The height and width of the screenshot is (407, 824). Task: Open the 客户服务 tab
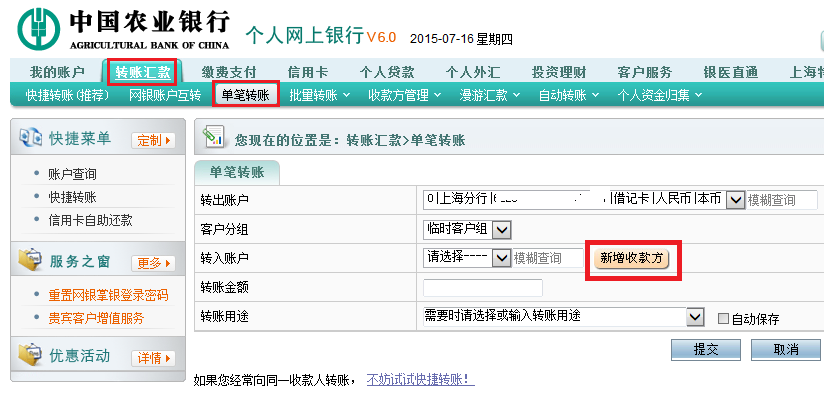point(645,72)
